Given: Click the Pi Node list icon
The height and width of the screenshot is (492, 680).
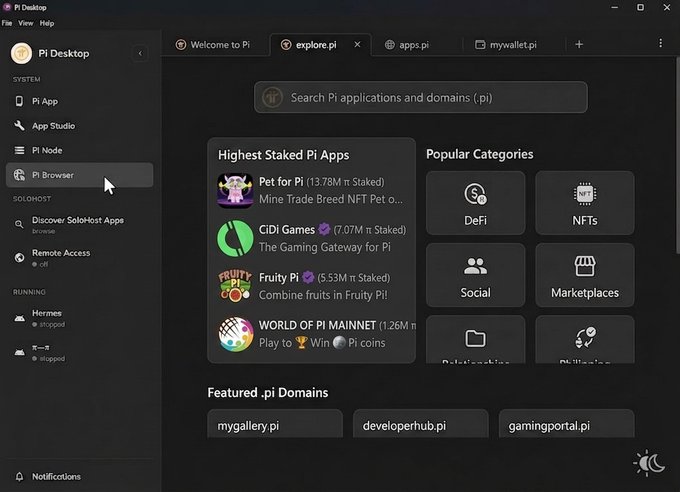Looking at the screenshot, I should 19,150.
